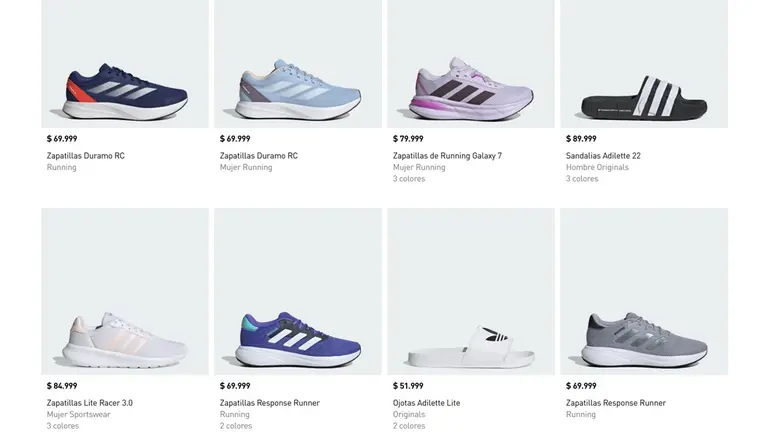Select the $ 51.999 price label

pyautogui.click(x=408, y=386)
